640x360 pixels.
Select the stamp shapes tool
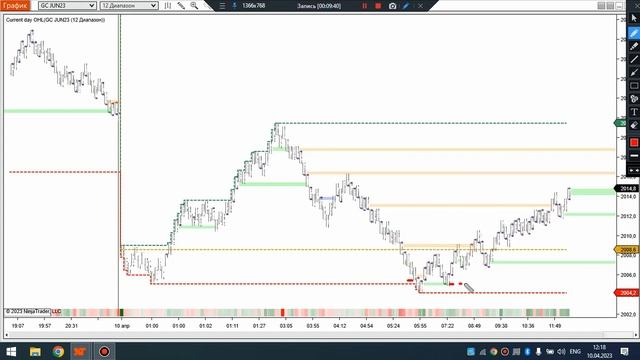point(634,99)
